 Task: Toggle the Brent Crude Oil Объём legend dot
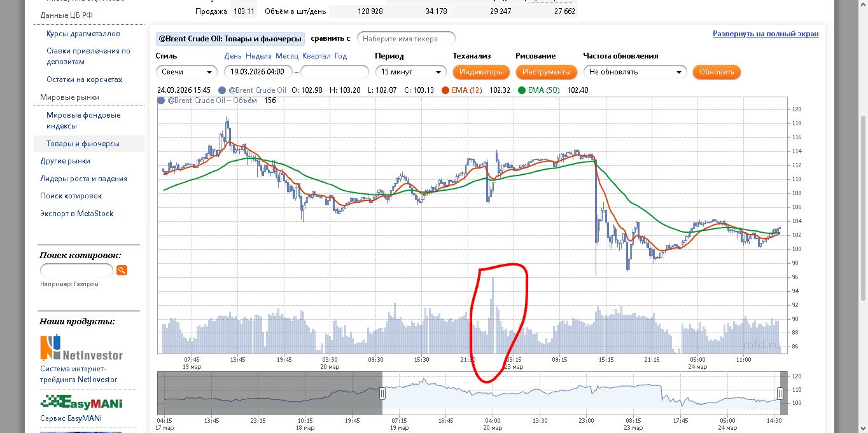click(161, 100)
